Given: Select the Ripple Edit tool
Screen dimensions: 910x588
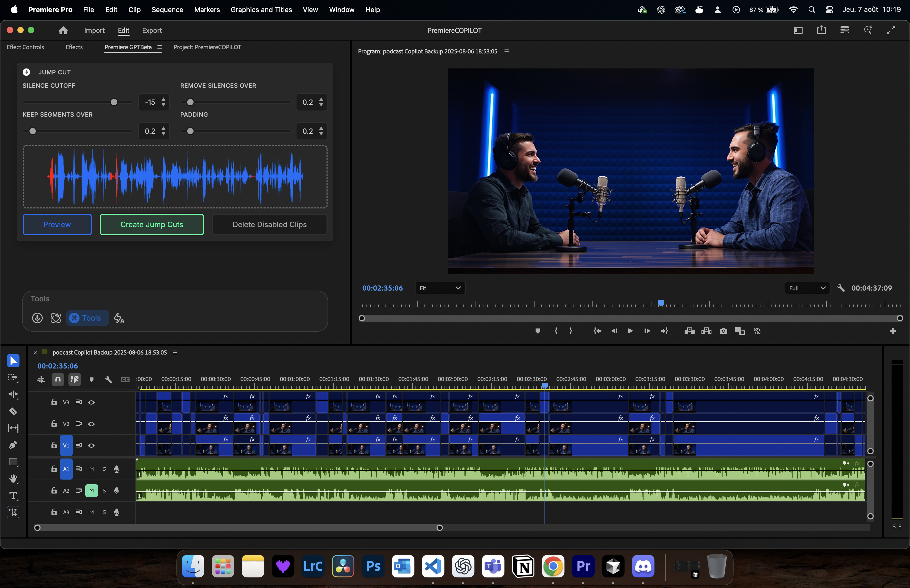Looking at the screenshot, I should point(13,395).
